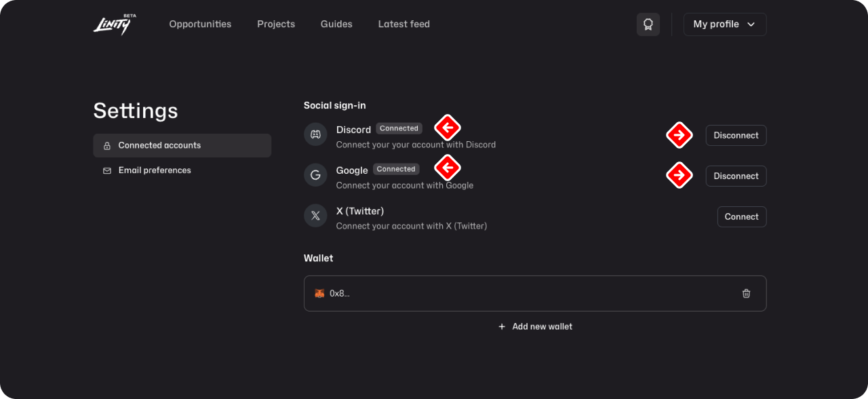The image size is (868, 399).
Task: Click the envelope icon beside Email preferences
Action: tap(107, 171)
